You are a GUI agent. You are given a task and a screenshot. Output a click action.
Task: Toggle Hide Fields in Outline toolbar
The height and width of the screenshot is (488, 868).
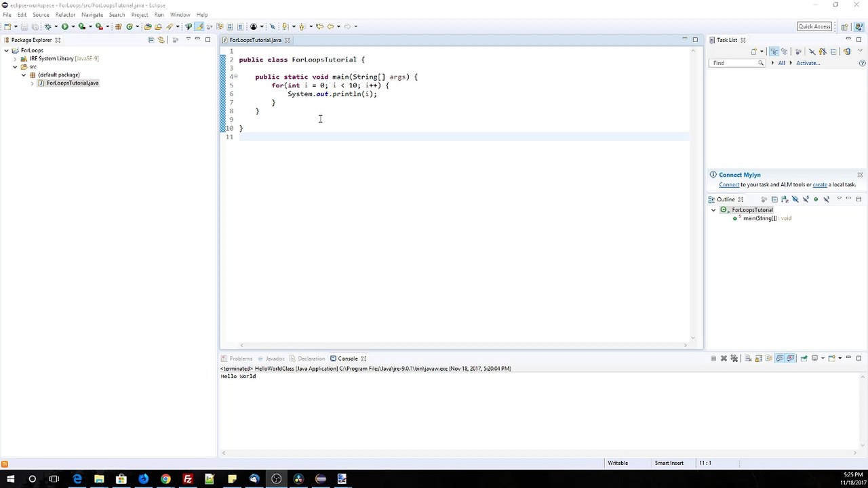795,199
